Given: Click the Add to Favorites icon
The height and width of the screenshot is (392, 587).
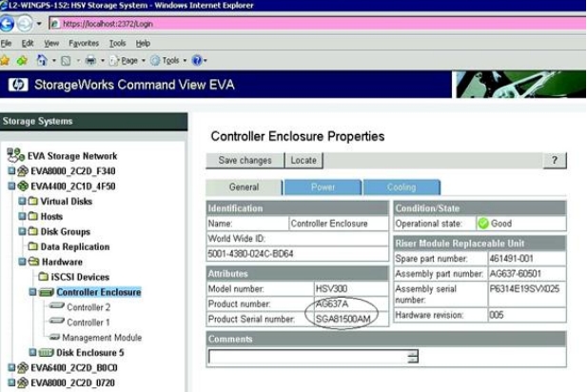Looking at the screenshot, I should tap(22, 60).
